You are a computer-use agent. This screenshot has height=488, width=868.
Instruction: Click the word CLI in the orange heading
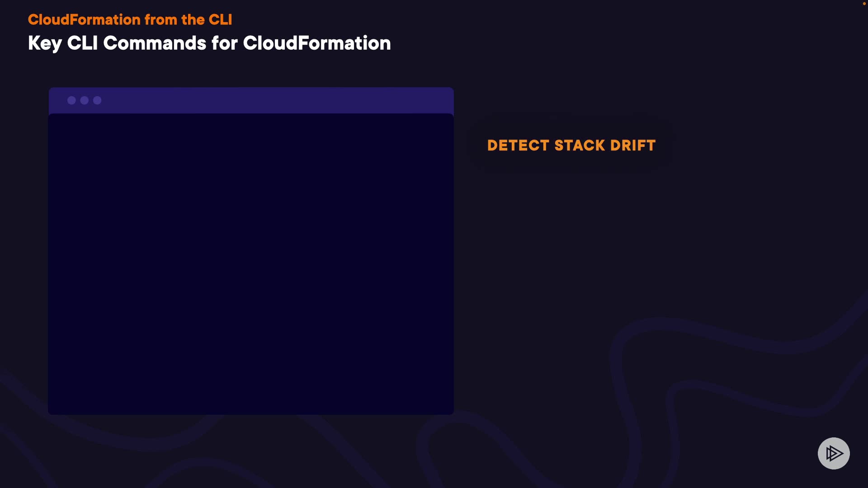pyautogui.click(x=220, y=20)
